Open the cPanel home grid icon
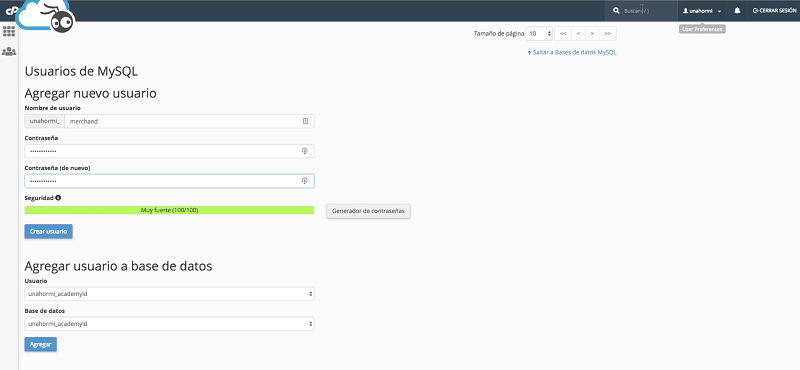This screenshot has width=800, height=370. click(9, 31)
